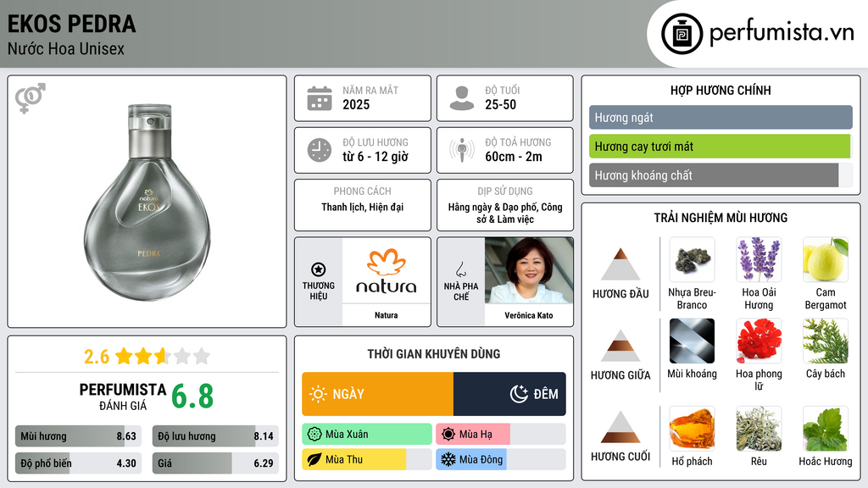Click the Độ phổ biến 4.30 score bar
868x488 pixels.
point(79,463)
